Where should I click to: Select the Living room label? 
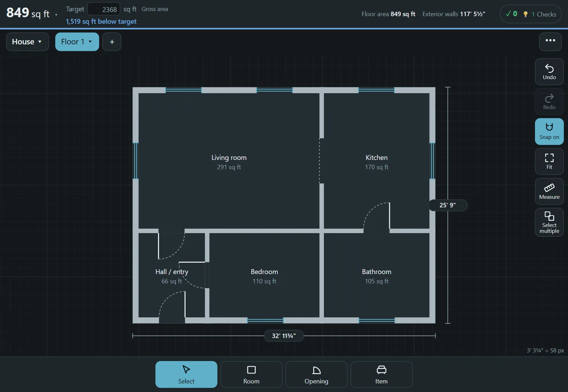(229, 157)
